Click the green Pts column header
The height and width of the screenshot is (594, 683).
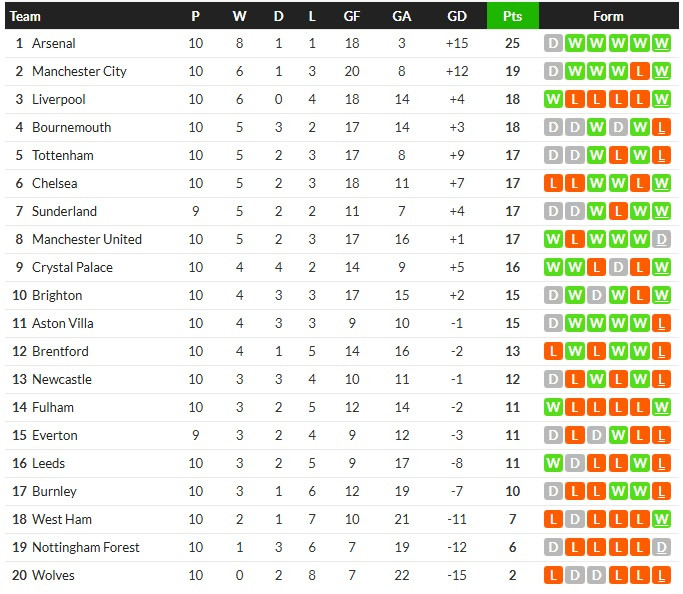click(x=512, y=16)
